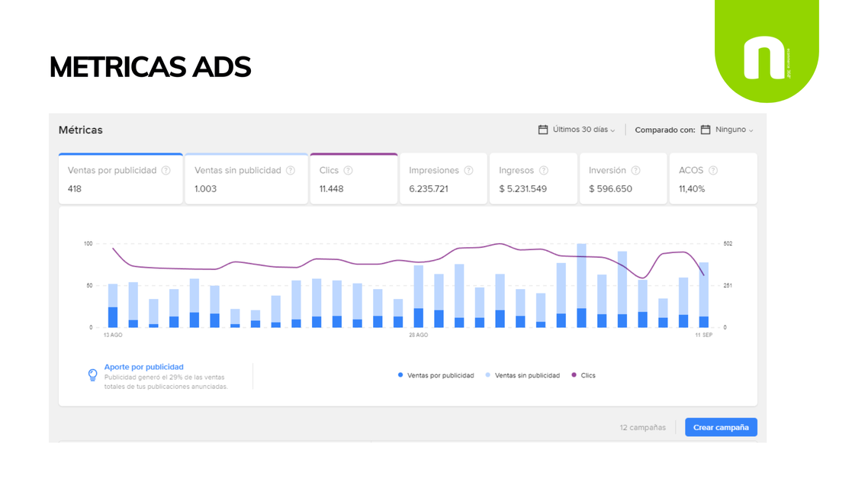Click the tallest bar in the chart
868x488 pixels.
[x=581, y=285]
